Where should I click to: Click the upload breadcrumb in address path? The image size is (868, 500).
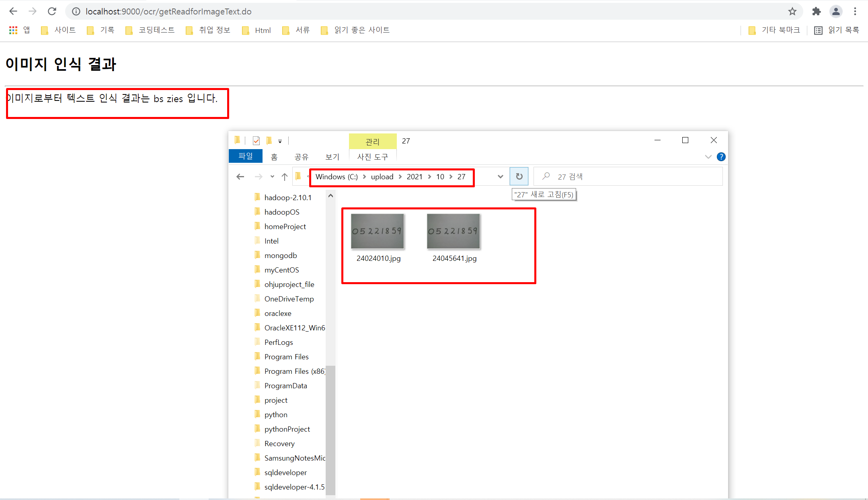(x=382, y=177)
